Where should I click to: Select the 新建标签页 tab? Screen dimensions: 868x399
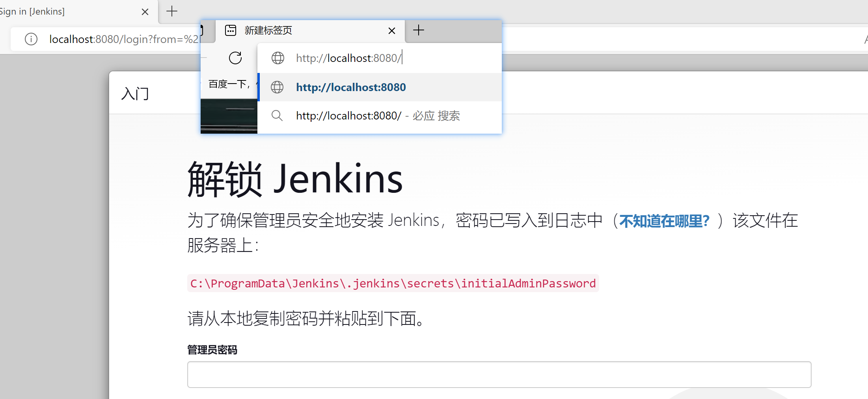pyautogui.click(x=310, y=30)
